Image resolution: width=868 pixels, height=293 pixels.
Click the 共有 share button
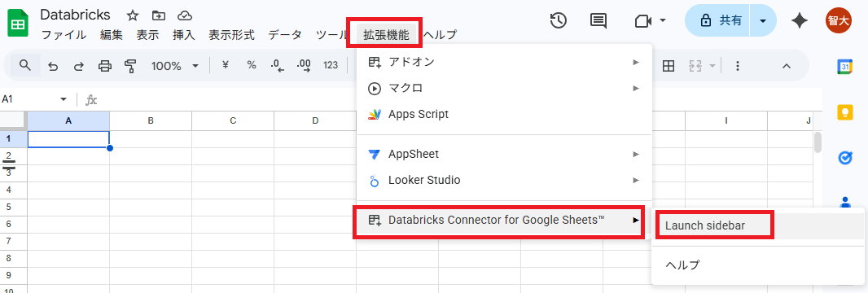tap(718, 21)
